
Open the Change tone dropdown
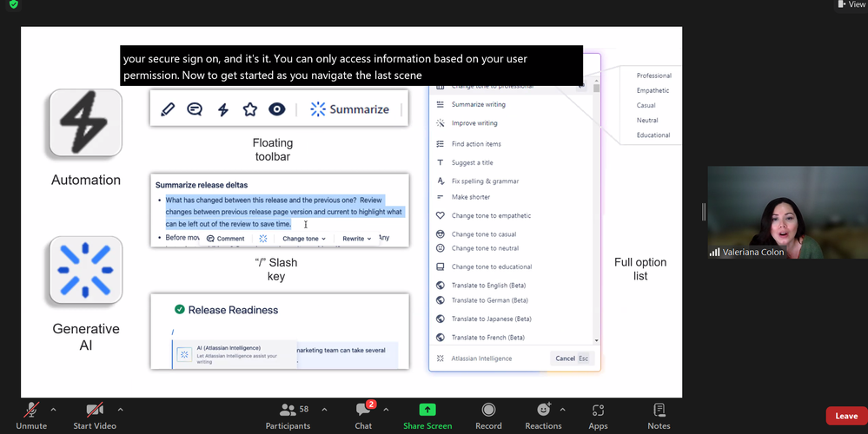pos(304,239)
